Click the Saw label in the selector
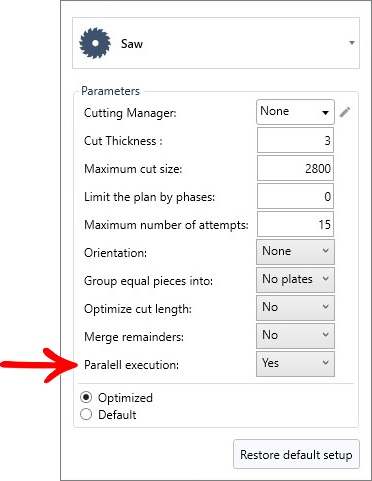Image resolution: width=372 pixels, height=481 pixels. (x=132, y=44)
